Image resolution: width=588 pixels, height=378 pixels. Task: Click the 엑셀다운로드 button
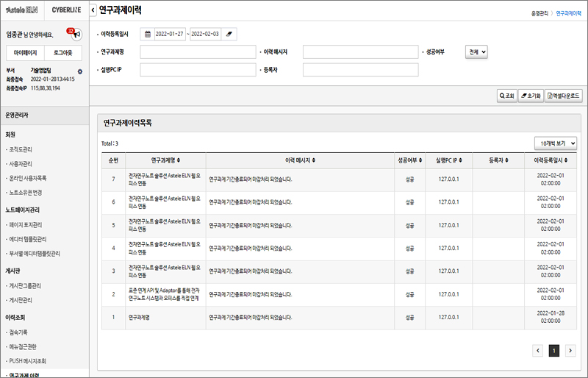564,96
